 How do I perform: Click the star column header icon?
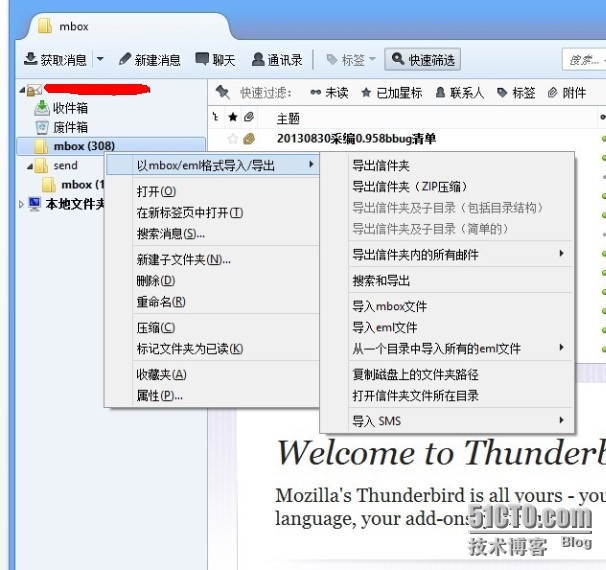coord(233,117)
